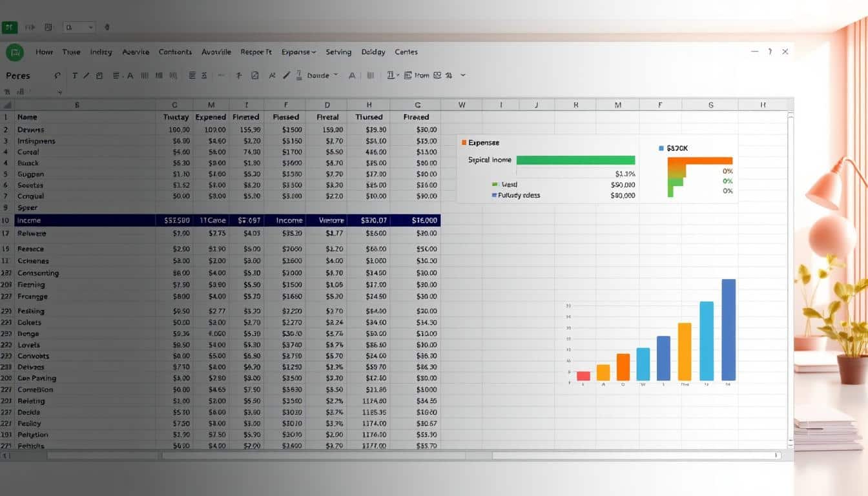Image resolution: width=868 pixels, height=496 pixels.
Task: Click the "Expened" column heading cell
Action: 211,118
